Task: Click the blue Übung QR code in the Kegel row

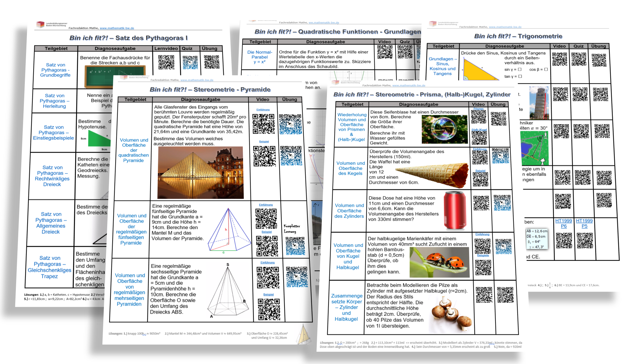Action: [500, 156]
